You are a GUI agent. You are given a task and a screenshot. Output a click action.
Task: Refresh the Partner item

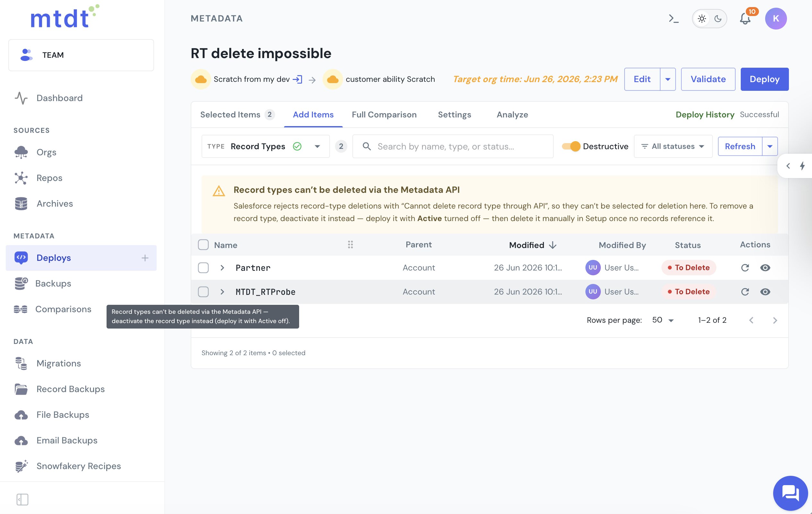(x=745, y=268)
